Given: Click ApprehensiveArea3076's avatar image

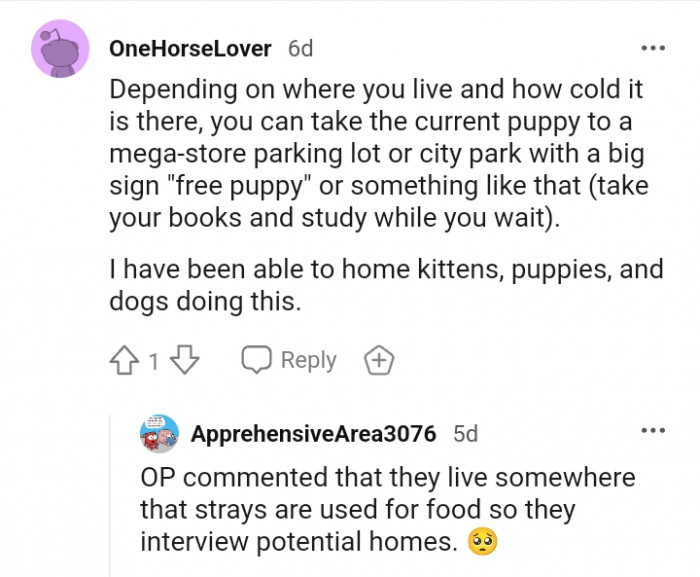Looking at the screenshot, I should pyautogui.click(x=159, y=434).
